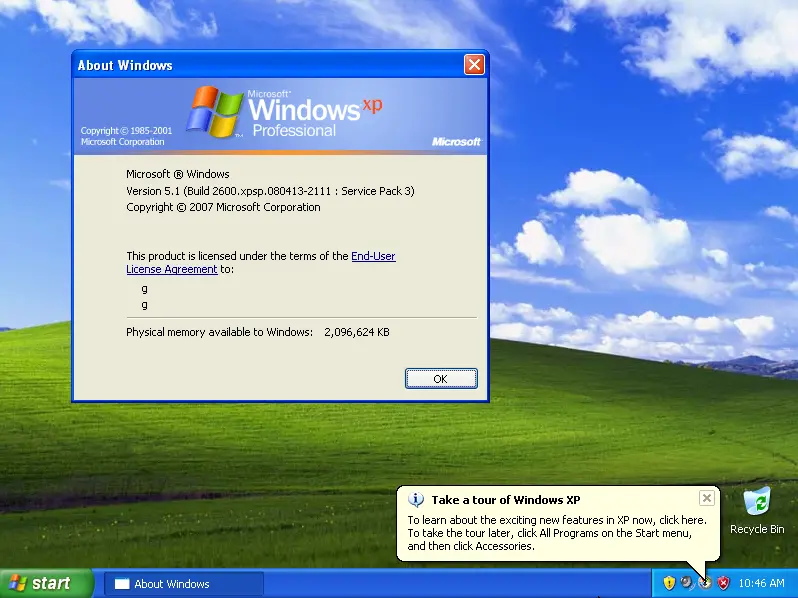Click the 'Microsoft ® Windows' text line
Image resolution: width=798 pixels, height=598 pixels.
click(x=178, y=174)
